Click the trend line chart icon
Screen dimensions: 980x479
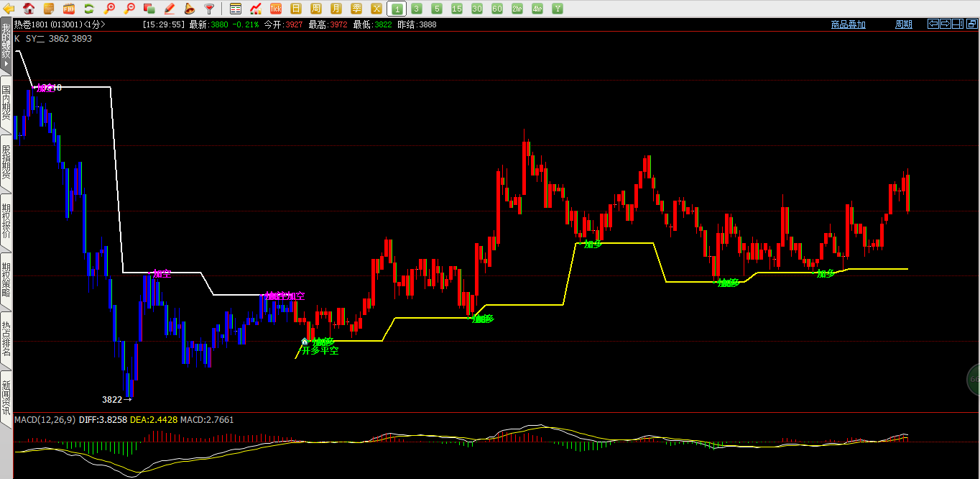point(255,9)
